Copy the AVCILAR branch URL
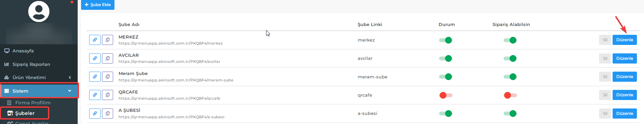Viewport: 644px width, 124px height. click(x=107, y=58)
